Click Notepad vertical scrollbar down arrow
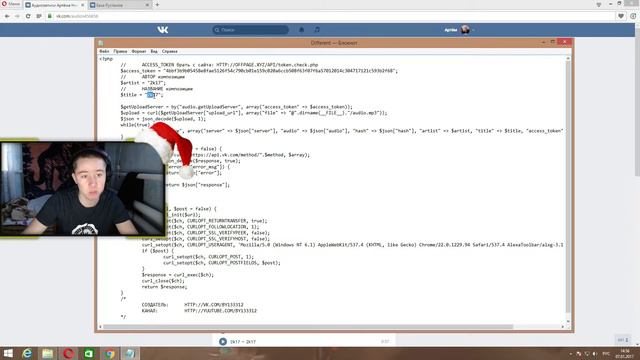This screenshot has width=640, height=360. point(568,321)
